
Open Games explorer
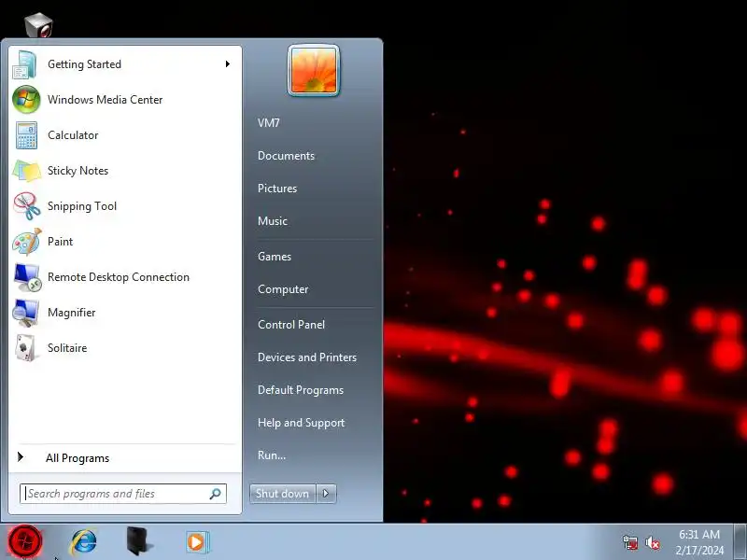coord(275,256)
